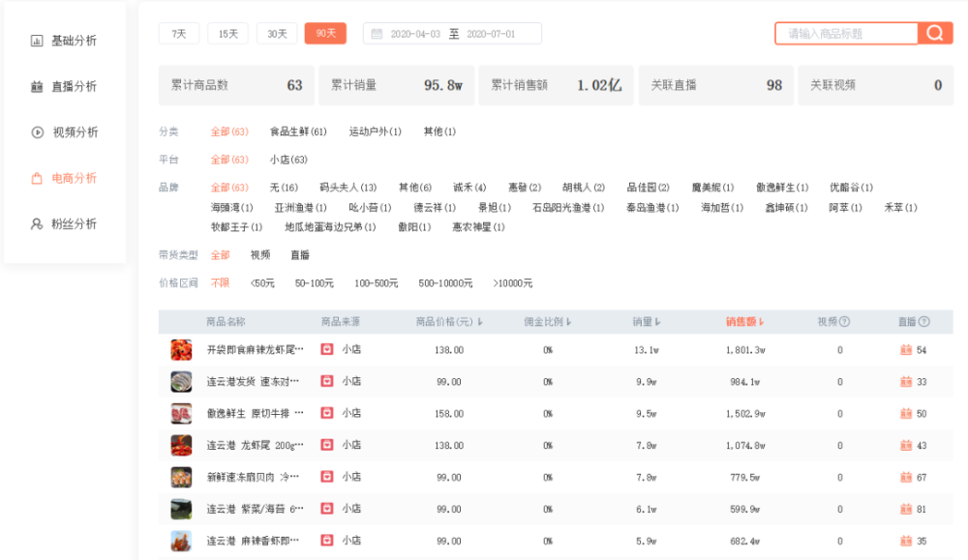Click shop icon in 连云港 龙虾尾 row
The image size is (968, 560).
(327, 445)
